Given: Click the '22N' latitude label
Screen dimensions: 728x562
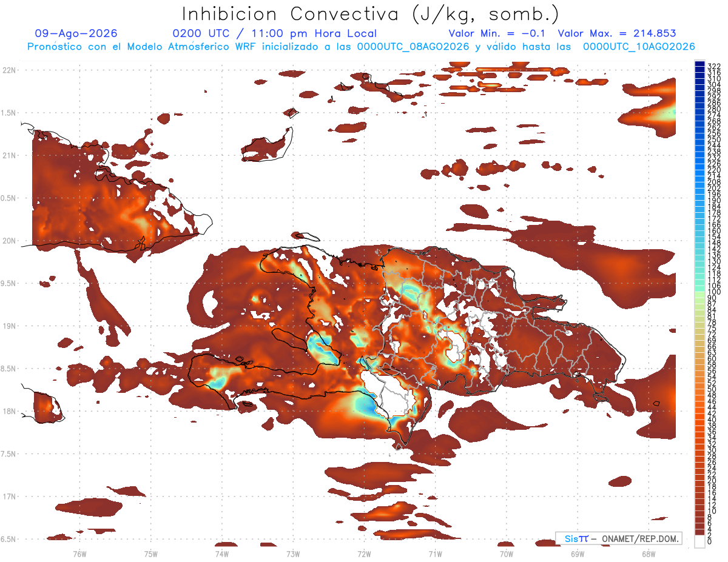Looking at the screenshot, I should coord(10,70).
